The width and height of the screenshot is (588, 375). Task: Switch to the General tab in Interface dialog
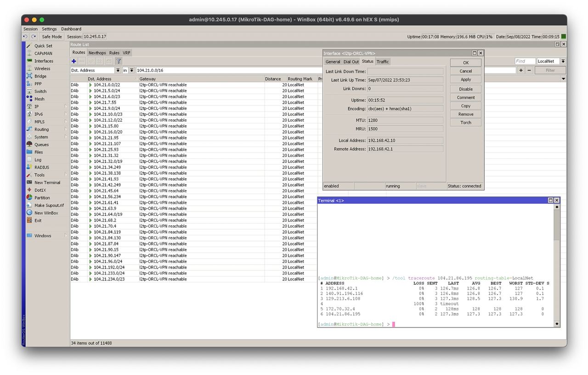pyautogui.click(x=333, y=62)
